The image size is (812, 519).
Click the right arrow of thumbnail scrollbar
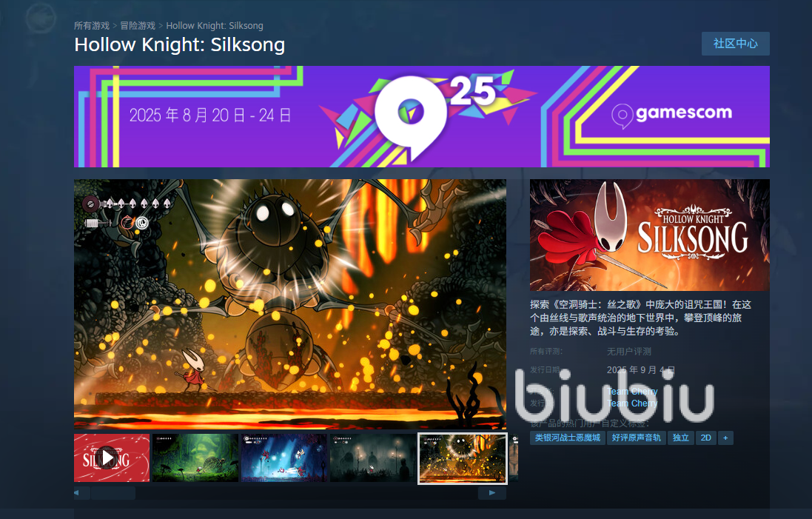point(492,492)
